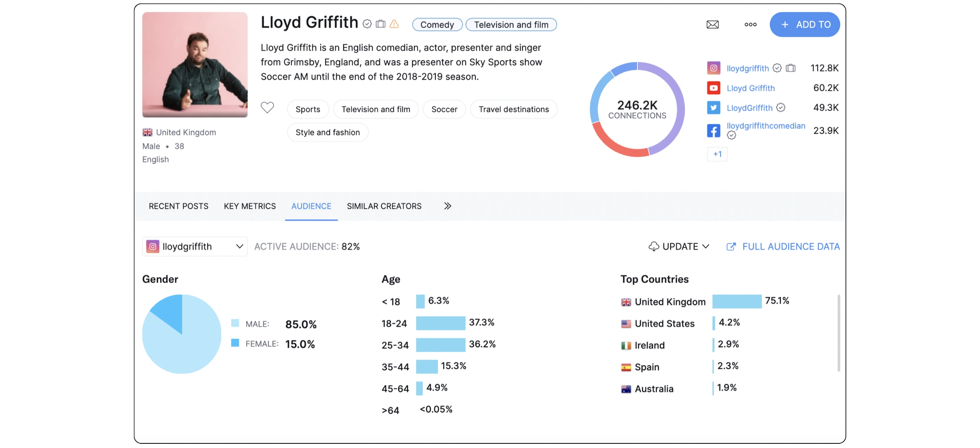Screen dimensions: 980x448
Task: Click the Twitter icon for LloydGriffith
Action: (x=714, y=108)
